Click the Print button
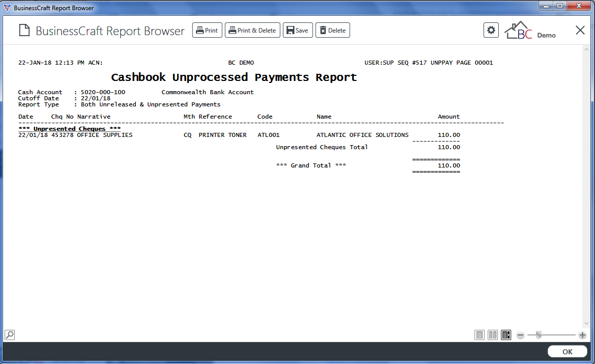Screen dimensions: 595x364 [x=207, y=31]
